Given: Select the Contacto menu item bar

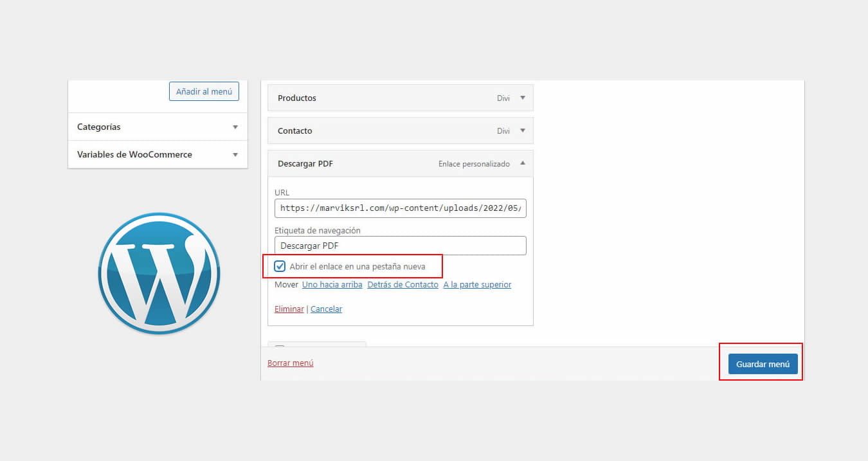Looking at the screenshot, I should click(x=400, y=131).
